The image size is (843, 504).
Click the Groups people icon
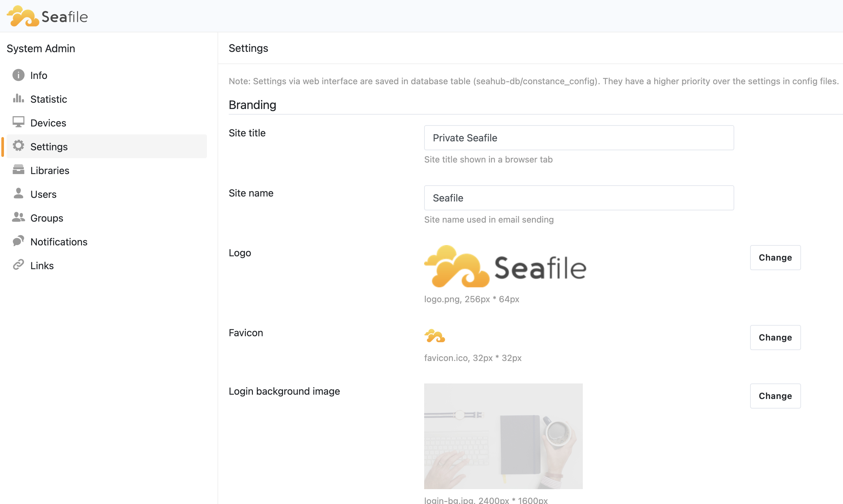click(x=19, y=217)
